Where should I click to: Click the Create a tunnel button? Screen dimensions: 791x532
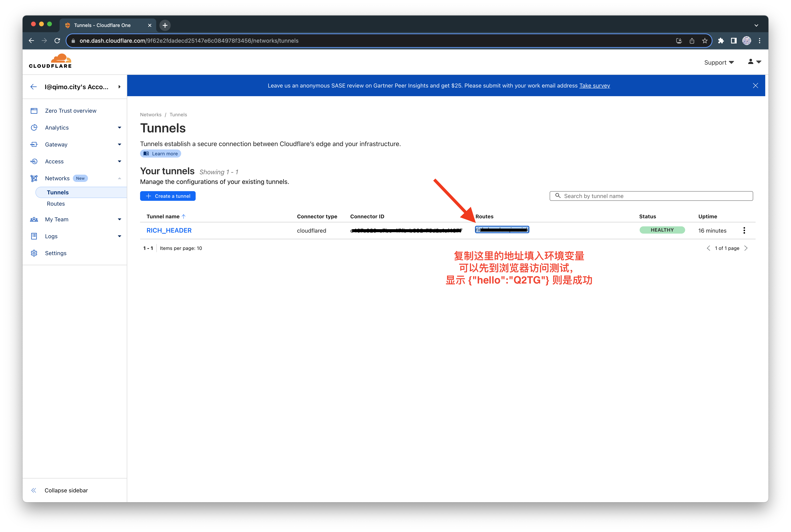168,196
